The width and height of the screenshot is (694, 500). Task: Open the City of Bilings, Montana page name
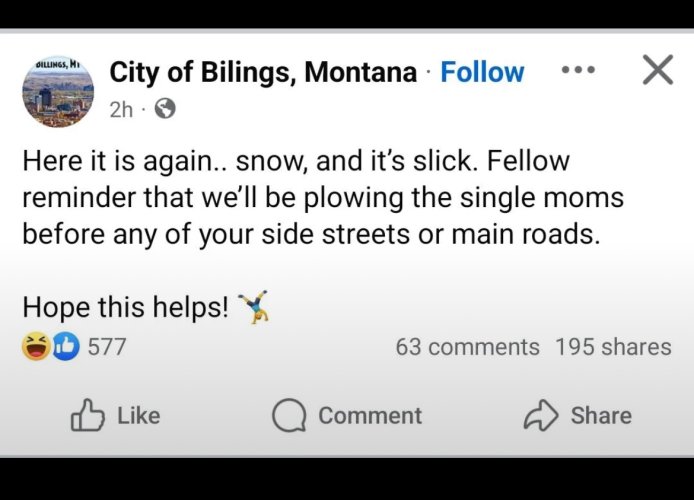[x=262, y=72]
